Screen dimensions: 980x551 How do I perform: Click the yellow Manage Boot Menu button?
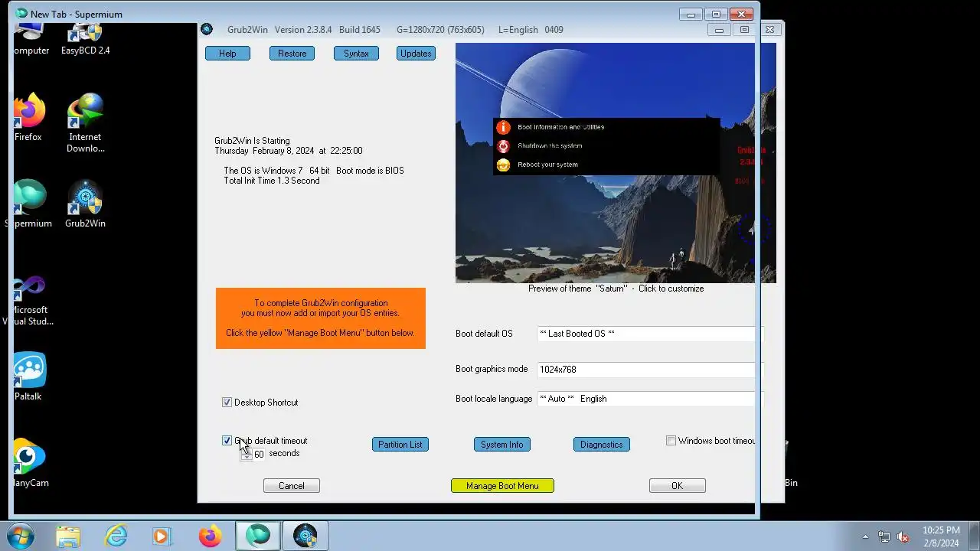point(502,486)
